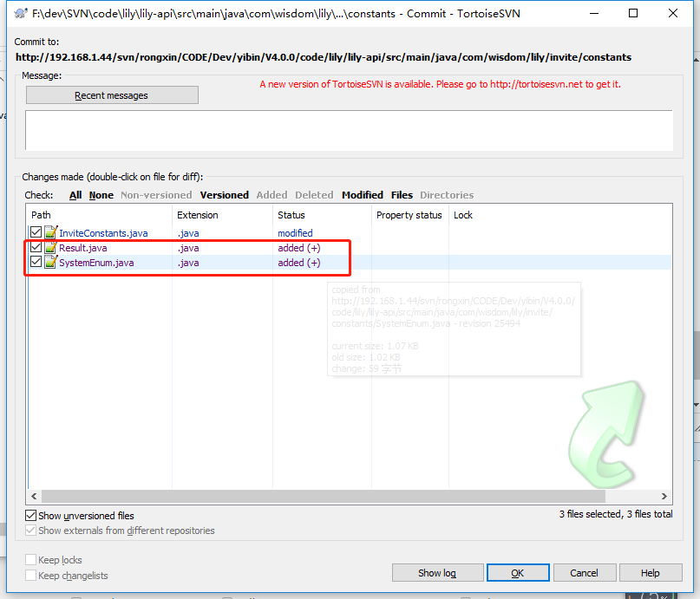
Task: Maximize the Commit window
Action: 633,13
